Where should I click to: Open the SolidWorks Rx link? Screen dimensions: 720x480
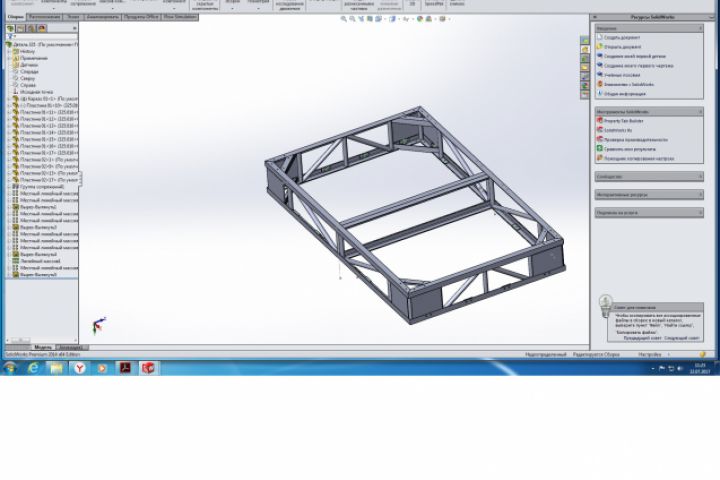point(618,130)
